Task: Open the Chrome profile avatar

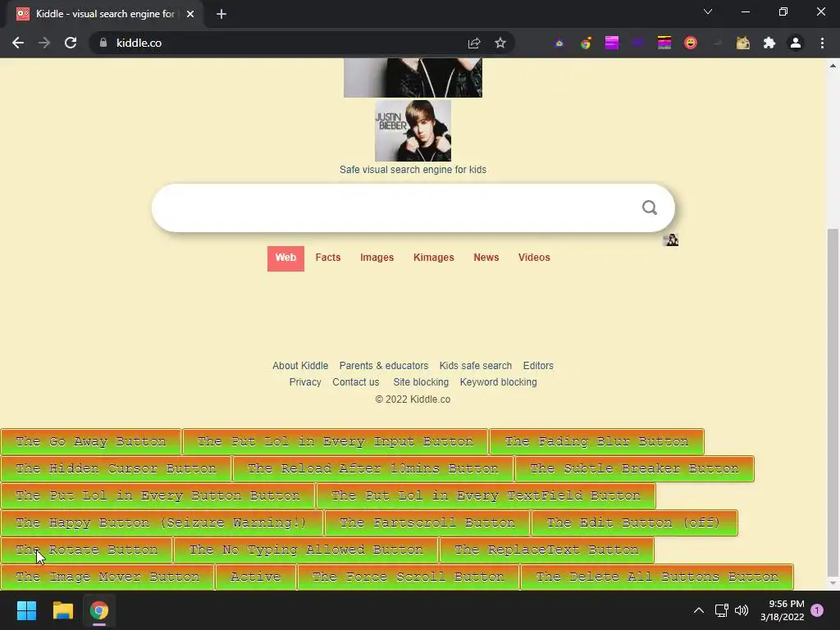Action: [796, 43]
